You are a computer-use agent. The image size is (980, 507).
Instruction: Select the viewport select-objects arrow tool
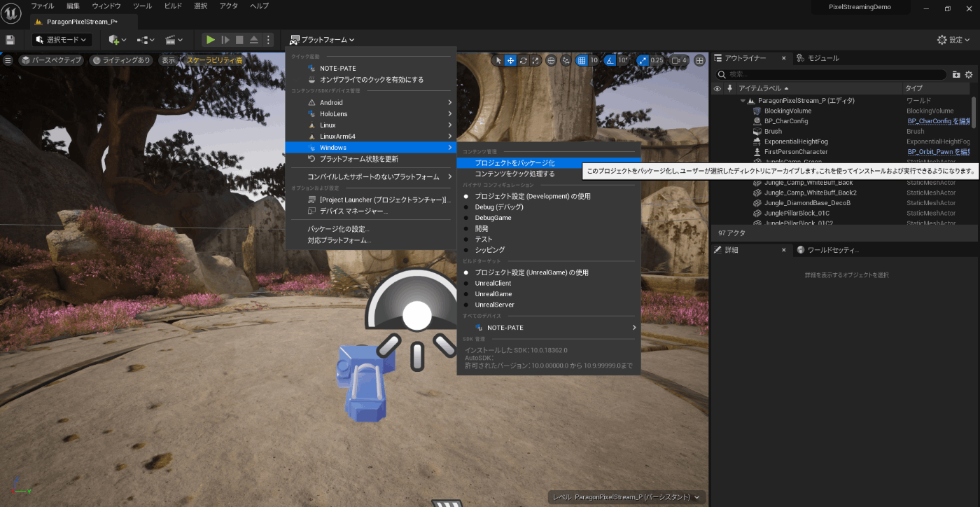pos(499,60)
